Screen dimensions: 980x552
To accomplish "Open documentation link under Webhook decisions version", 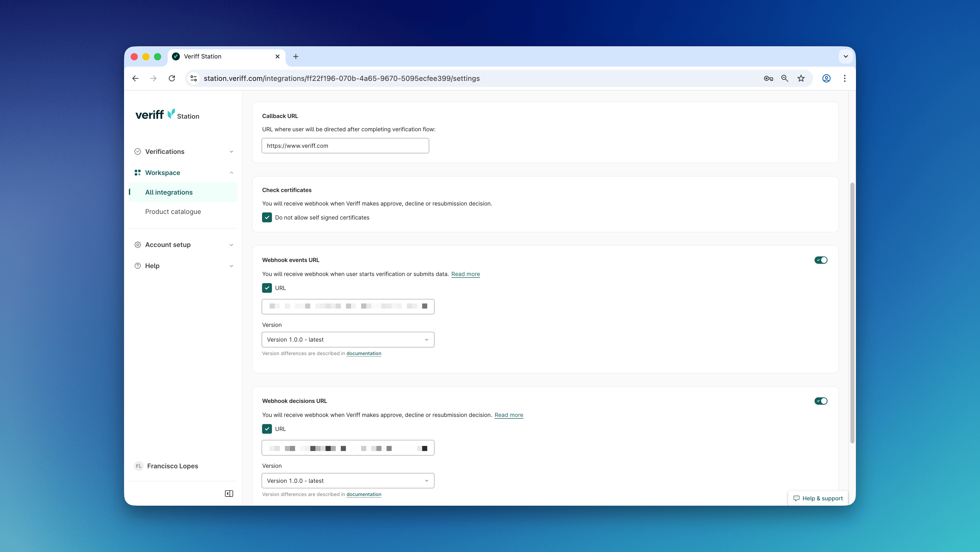I will coord(364,495).
